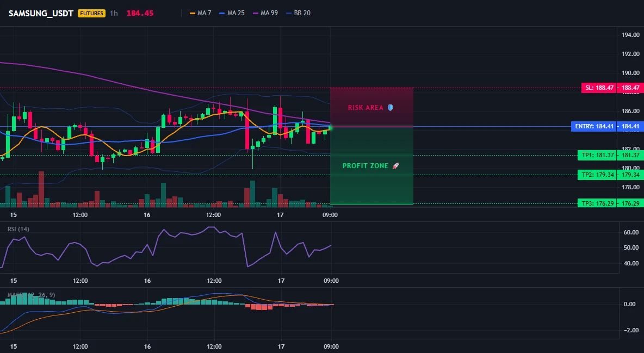Click the red 188.47 axis price tag
The image size is (644, 353).
(630, 88)
